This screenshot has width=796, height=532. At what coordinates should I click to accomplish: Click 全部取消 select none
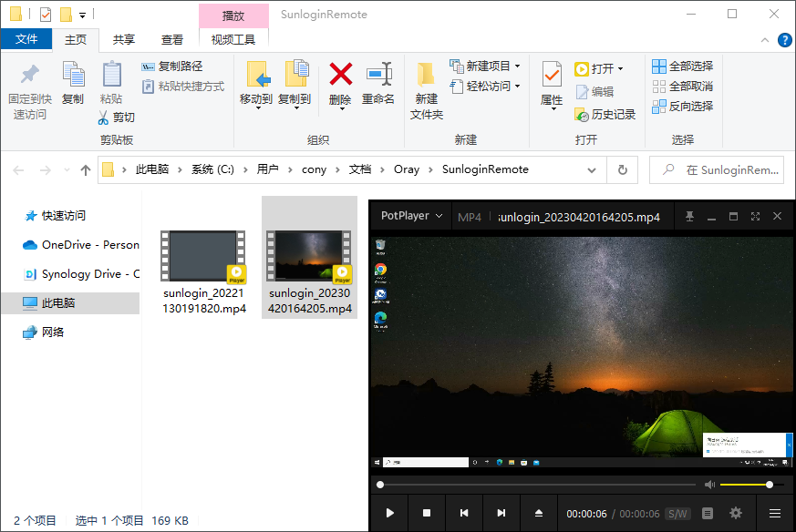pyautogui.click(x=683, y=87)
